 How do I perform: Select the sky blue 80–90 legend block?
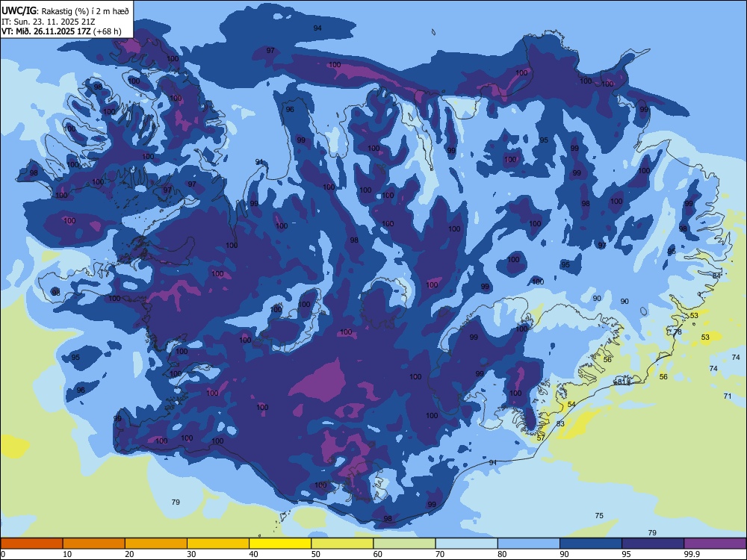529,544
